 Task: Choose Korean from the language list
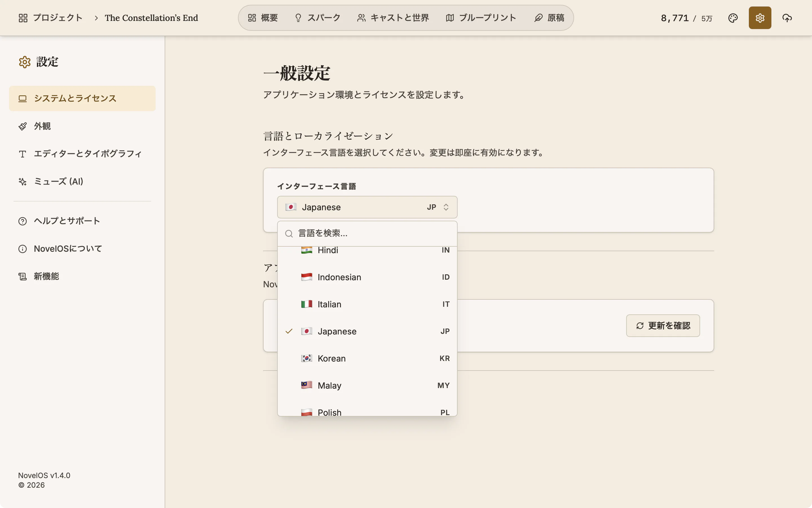coord(367,358)
